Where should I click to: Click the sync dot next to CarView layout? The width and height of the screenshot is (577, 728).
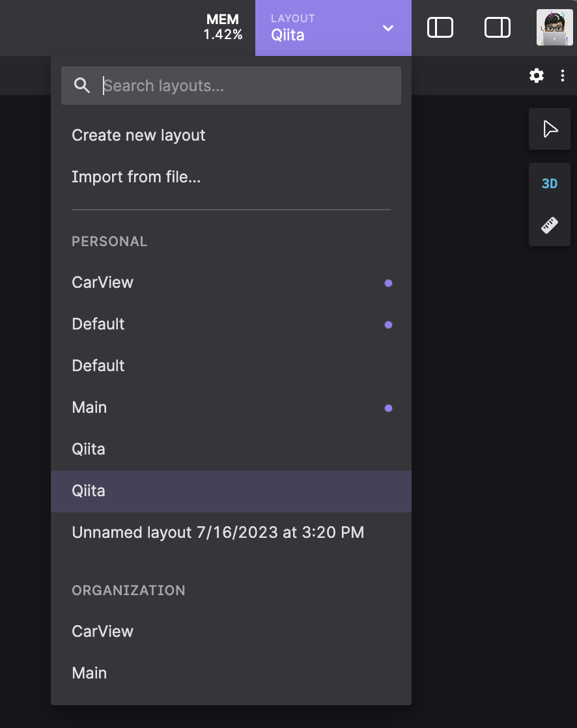click(x=388, y=283)
